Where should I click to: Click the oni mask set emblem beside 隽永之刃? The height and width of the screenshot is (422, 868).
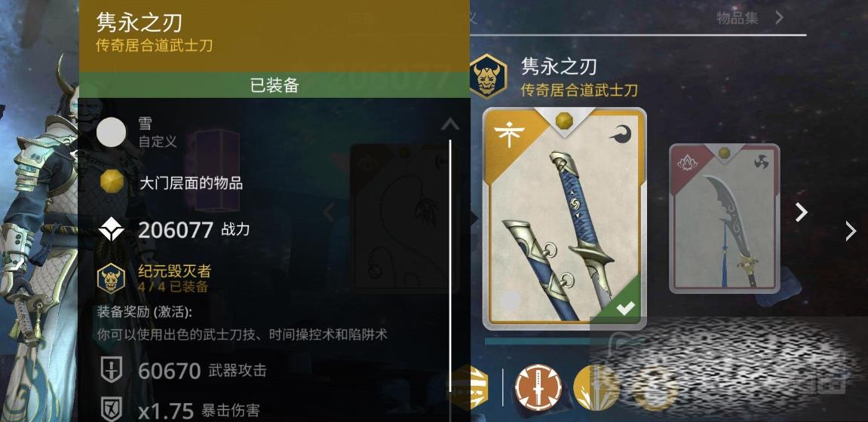tap(488, 76)
